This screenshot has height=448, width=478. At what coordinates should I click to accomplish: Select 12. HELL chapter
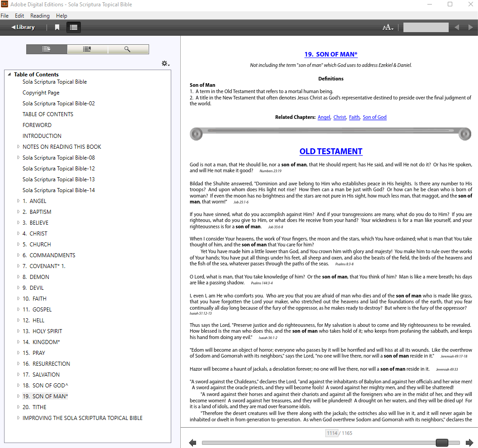33,320
